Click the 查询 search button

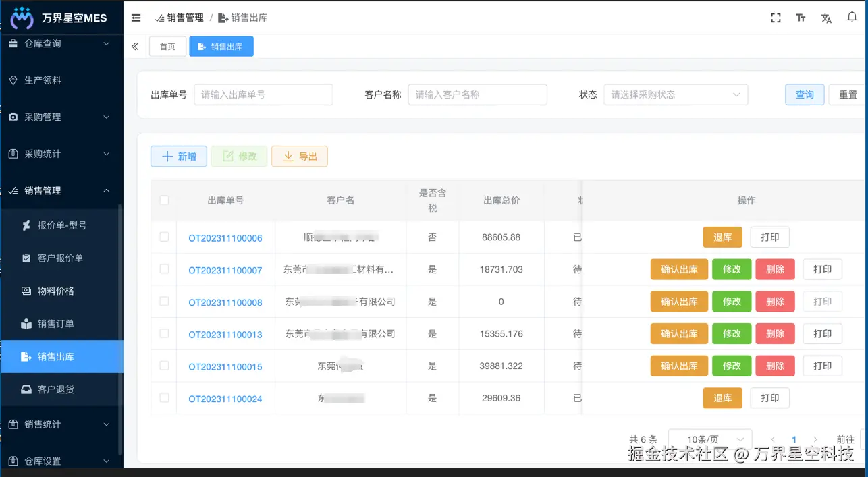tap(804, 94)
